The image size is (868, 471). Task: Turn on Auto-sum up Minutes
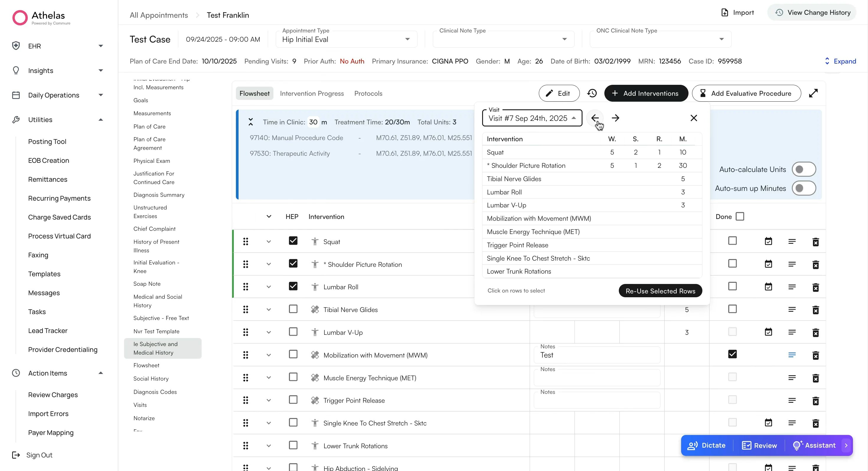click(x=803, y=188)
